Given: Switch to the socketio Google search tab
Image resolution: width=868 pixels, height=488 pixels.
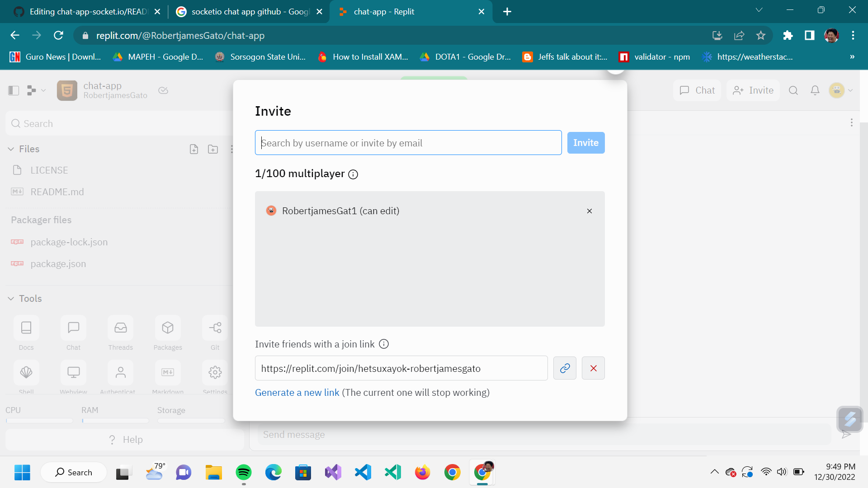Looking at the screenshot, I should coord(250,12).
